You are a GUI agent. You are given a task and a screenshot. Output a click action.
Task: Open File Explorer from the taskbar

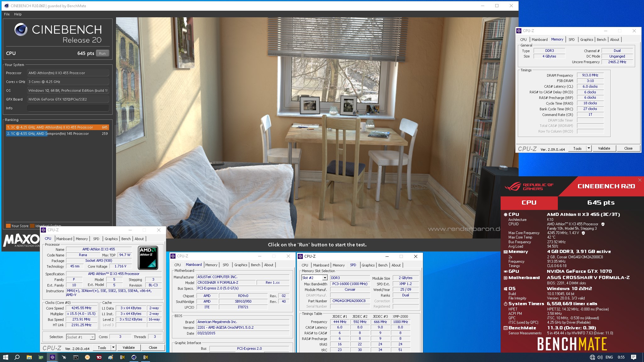tap(29, 357)
